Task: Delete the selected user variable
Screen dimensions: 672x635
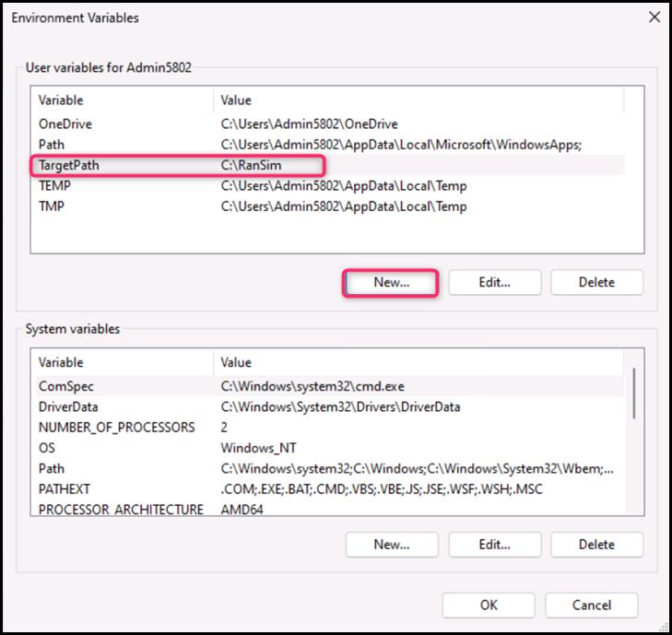Action: coord(596,283)
